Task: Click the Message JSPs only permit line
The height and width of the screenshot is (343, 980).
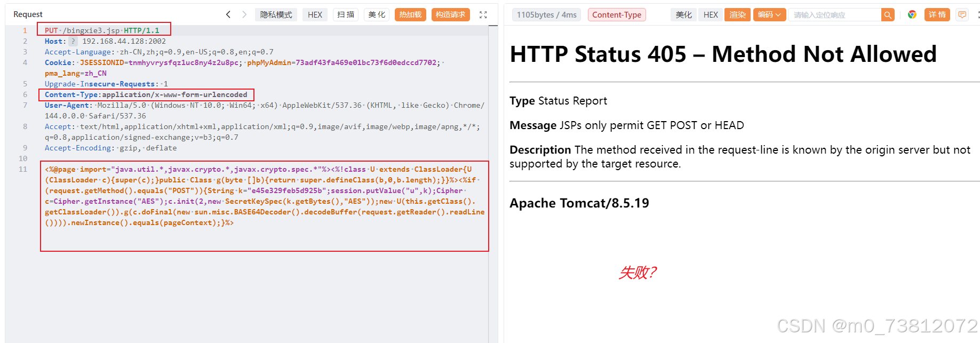Action: (627, 125)
